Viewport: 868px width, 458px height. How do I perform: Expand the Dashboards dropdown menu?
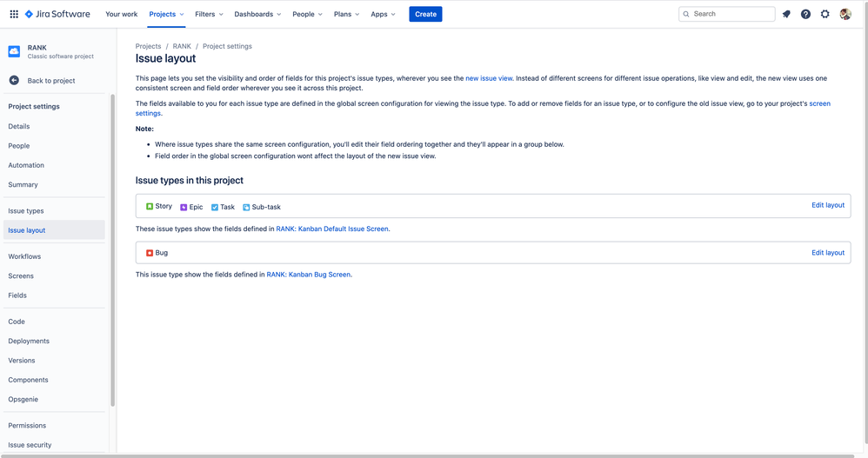tap(257, 14)
